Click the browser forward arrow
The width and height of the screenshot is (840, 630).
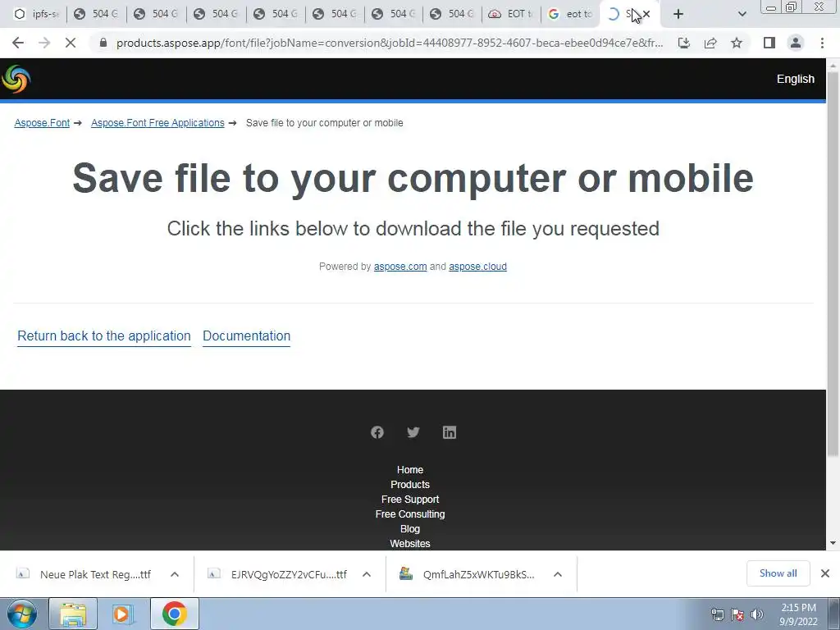coord(44,43)
